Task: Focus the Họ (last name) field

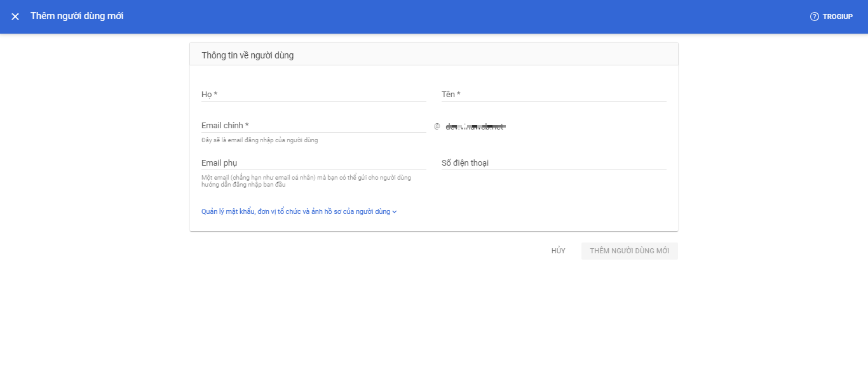Action: click(313, 95)
